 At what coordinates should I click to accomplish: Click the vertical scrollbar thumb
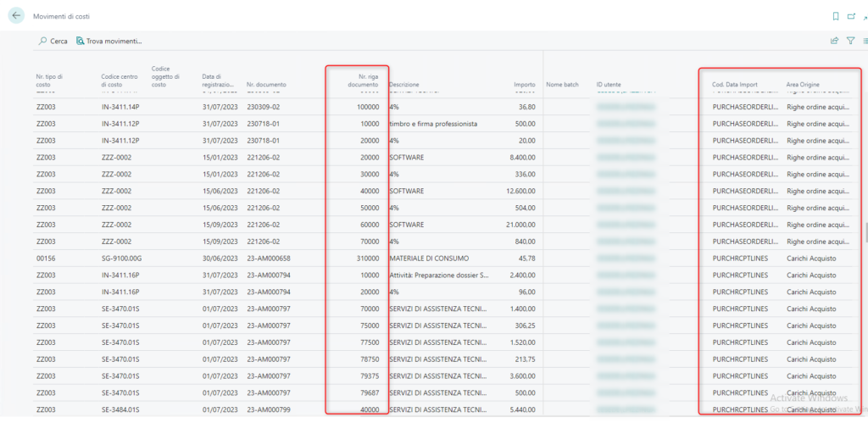coord(866,232)
